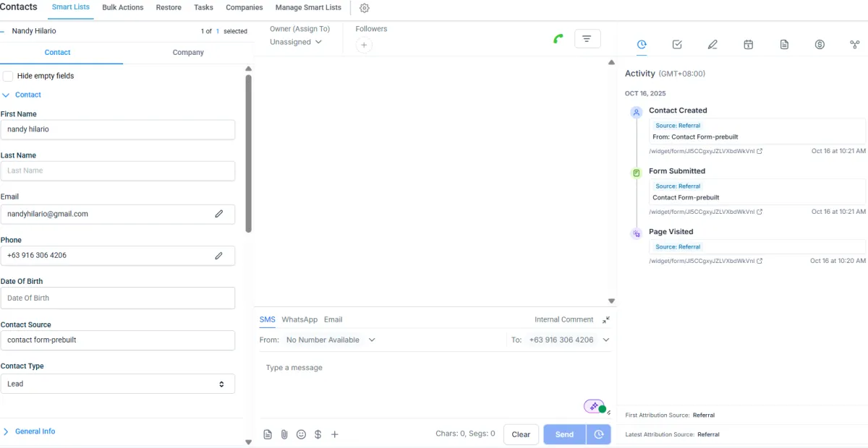Request payment with dollar sign icon

pos(318,434)
